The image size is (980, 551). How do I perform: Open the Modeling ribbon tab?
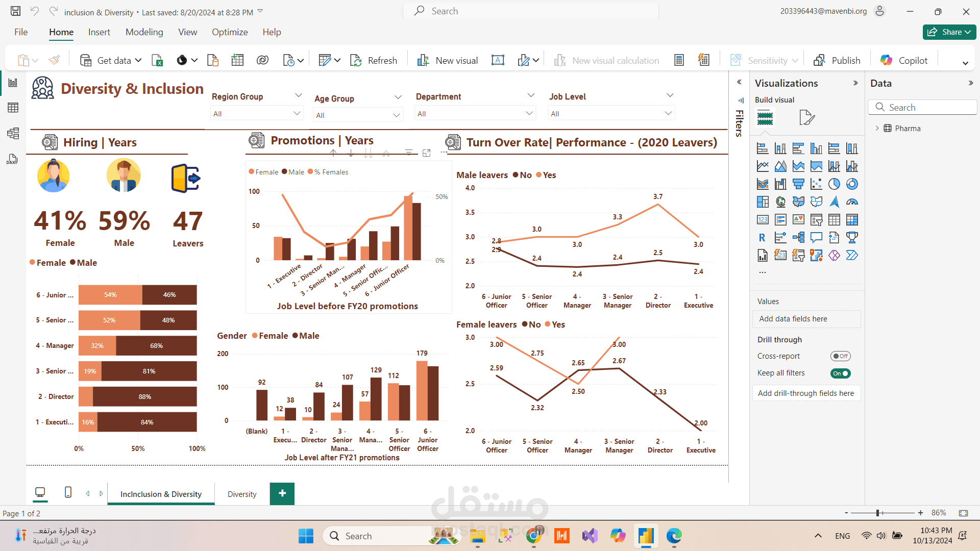[144, 32]
